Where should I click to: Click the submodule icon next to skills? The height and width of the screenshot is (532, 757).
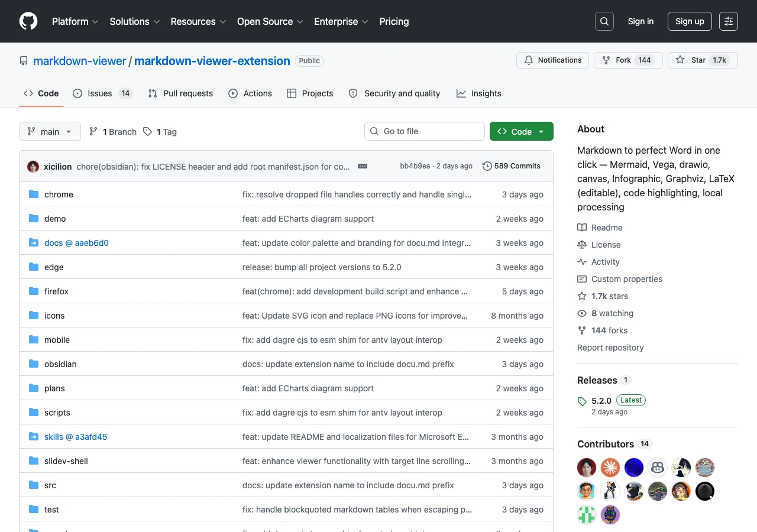[34, 437]
